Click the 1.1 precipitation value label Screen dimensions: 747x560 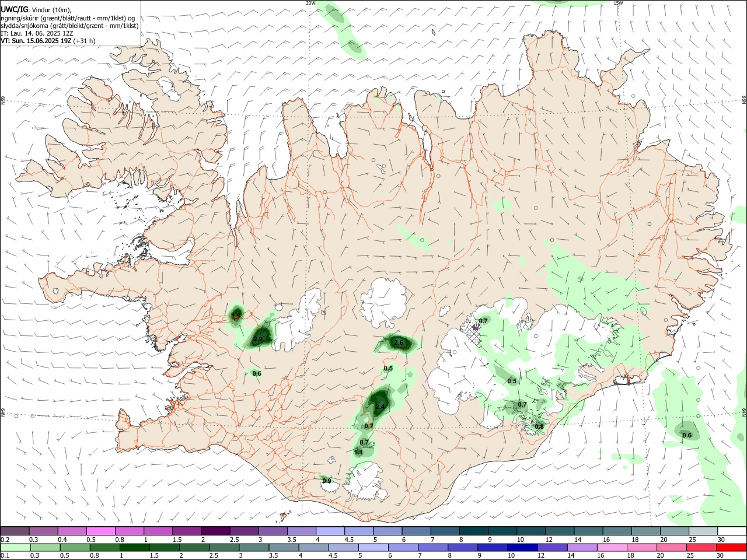(358, 452)
